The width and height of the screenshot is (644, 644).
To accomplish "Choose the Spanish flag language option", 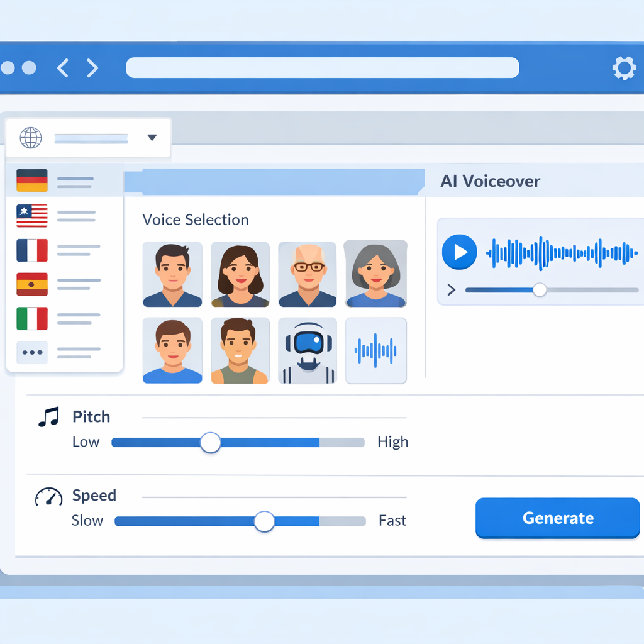I will click(x=32, y=284).
